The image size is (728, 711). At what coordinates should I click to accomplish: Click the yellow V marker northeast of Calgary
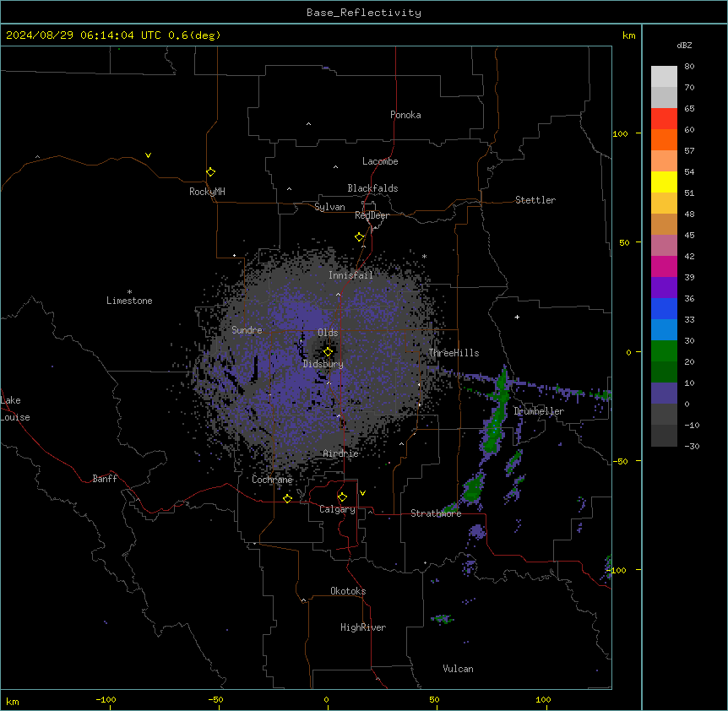point(362,493)
